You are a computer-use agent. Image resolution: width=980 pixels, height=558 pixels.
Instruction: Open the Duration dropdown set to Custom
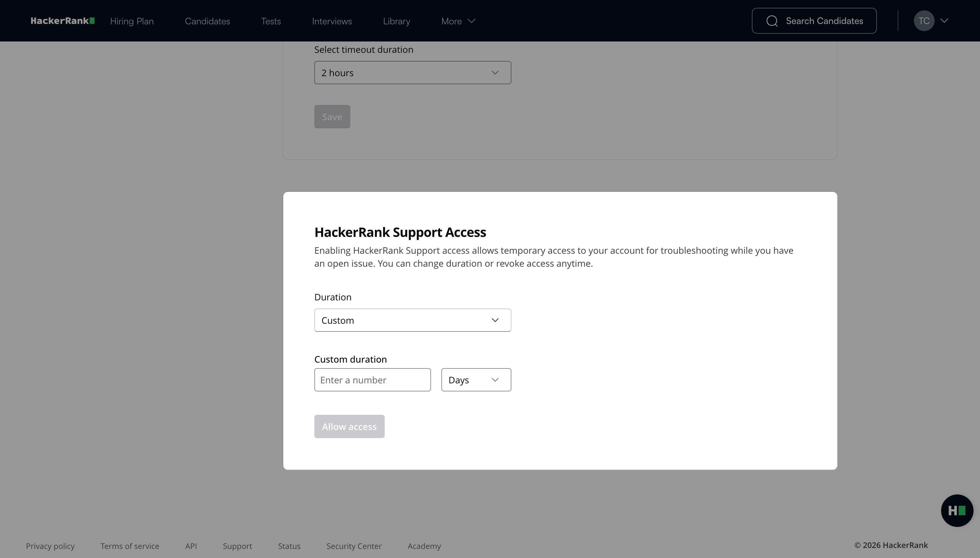[x=413, y=320]
